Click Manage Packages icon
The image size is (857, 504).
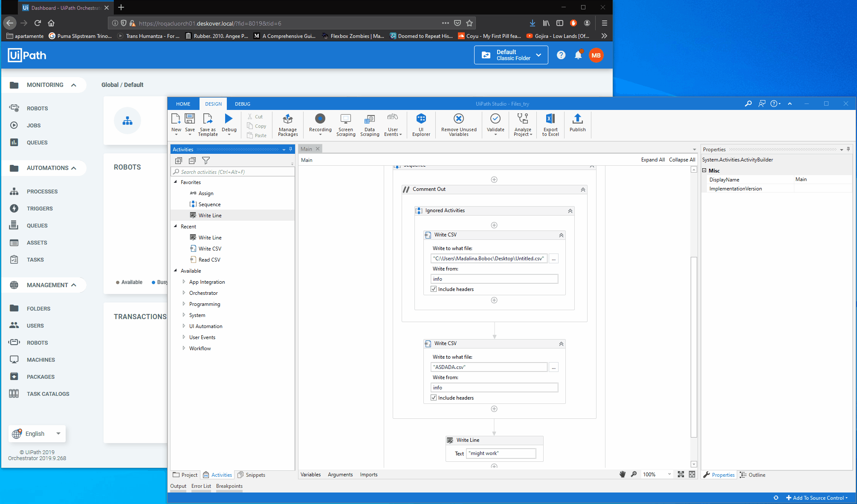[288, 119]
